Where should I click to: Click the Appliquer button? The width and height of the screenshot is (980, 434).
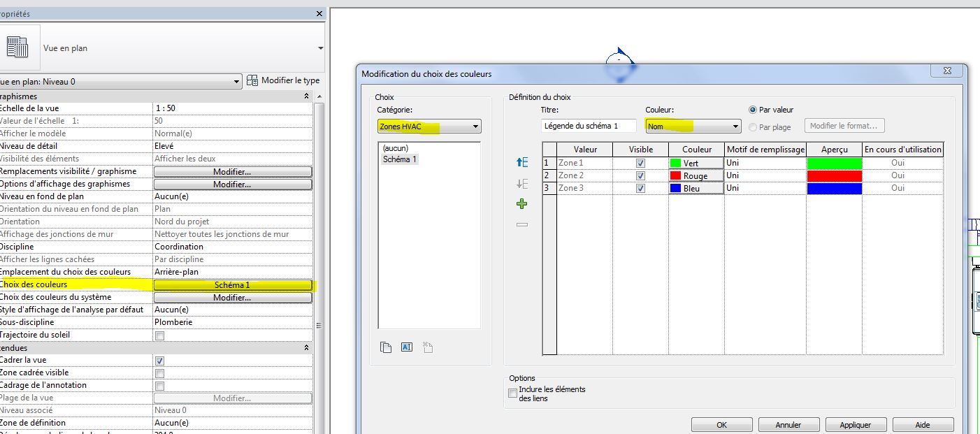(855, 425)
